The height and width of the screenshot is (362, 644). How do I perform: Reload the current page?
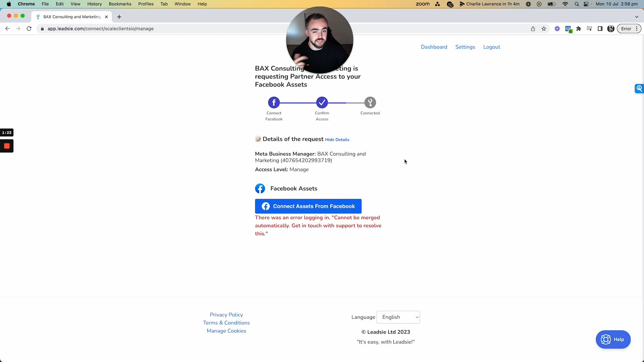29,28
